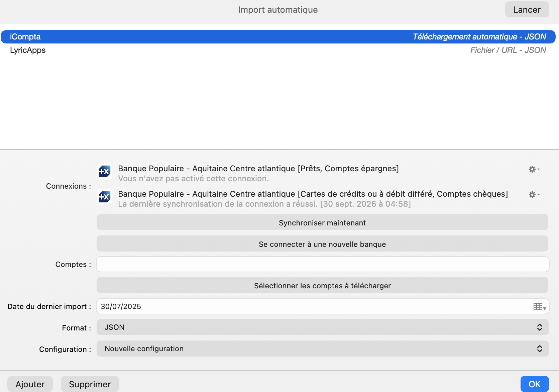Click 'Téléchargement automatique - JSON' label
The image size is (559, 392).
click(479, 37)
